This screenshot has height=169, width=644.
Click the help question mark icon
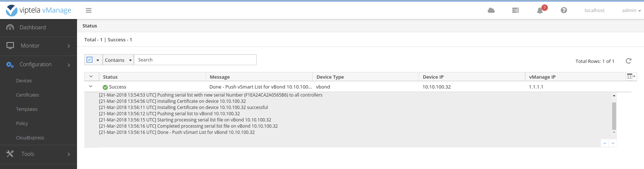pos(564,10)
